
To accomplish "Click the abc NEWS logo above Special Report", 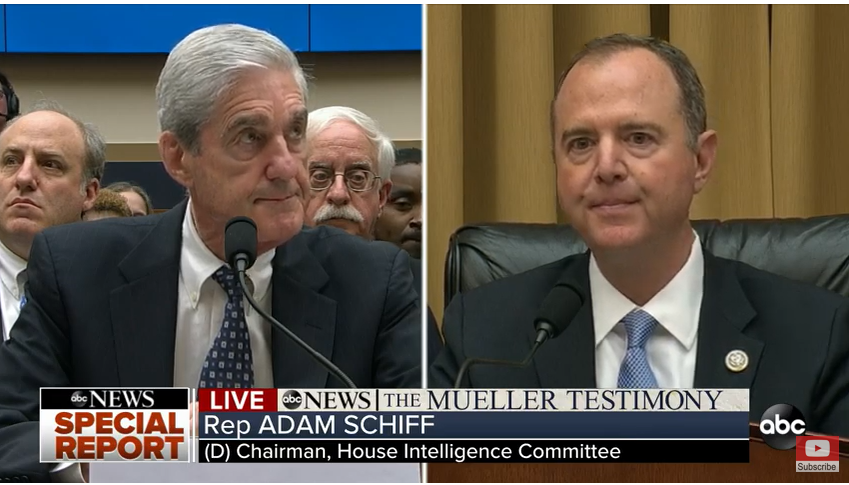I will pyautogui.click(x=114, y=399).
